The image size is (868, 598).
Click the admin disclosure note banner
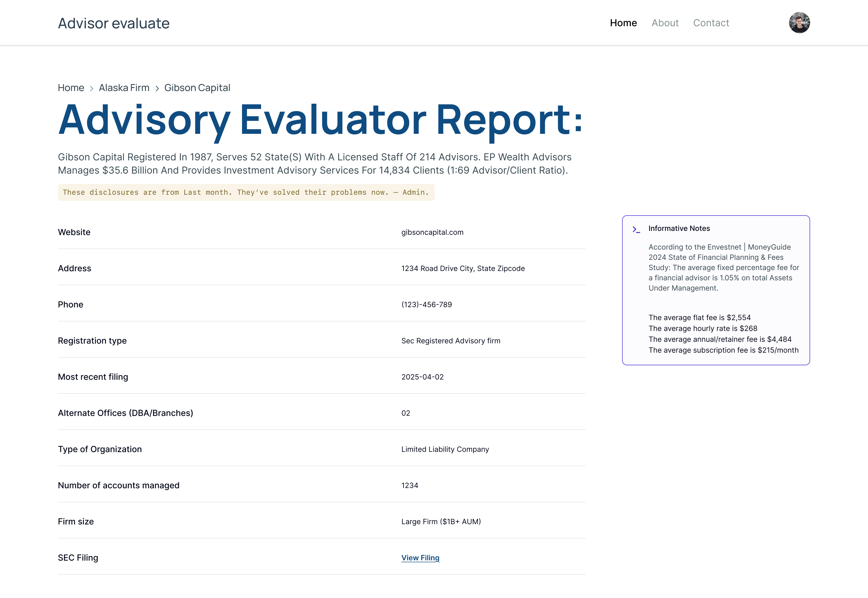click(246, 192)
